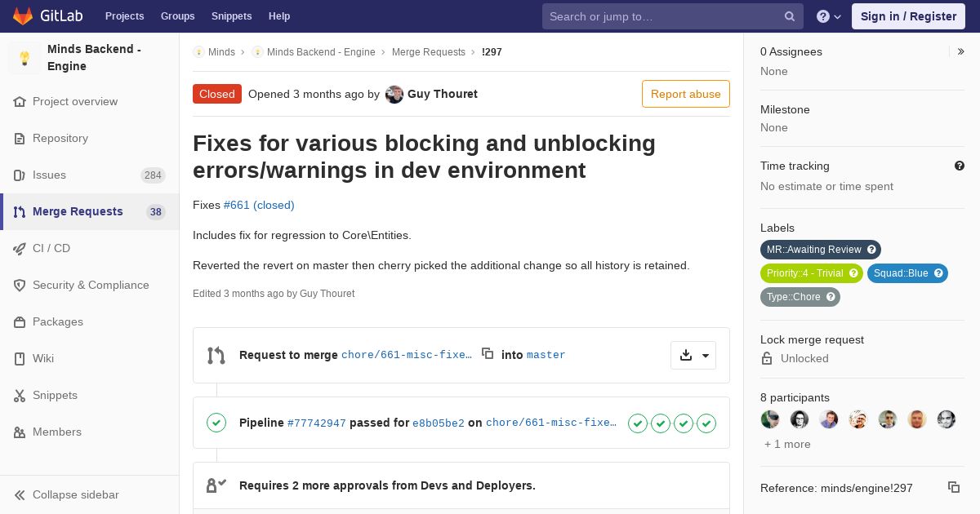Click the unlocked padlock icon
980x514 pixels.
(x=767, y=358)
